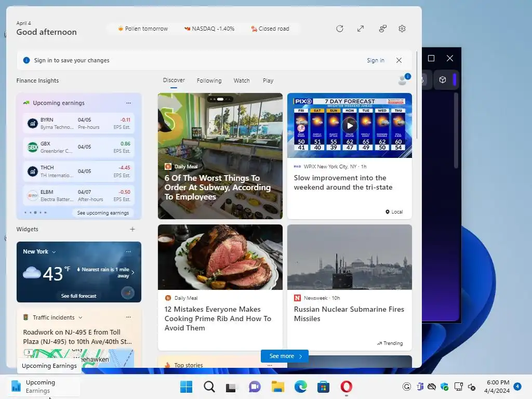Viewport: 532px width, 399px height.
Task: Open Upcoming earnings card options menu
Action: 129,103
